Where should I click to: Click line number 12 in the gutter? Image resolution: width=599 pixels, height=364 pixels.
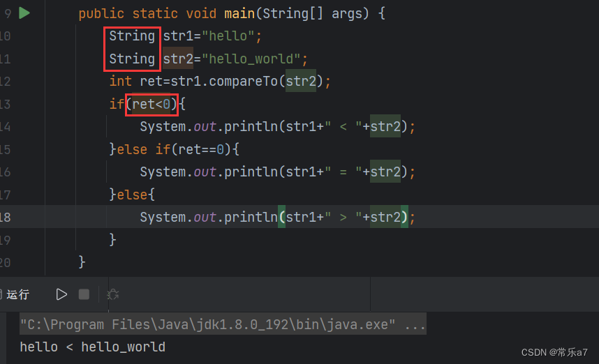click(x=6, y=82)
